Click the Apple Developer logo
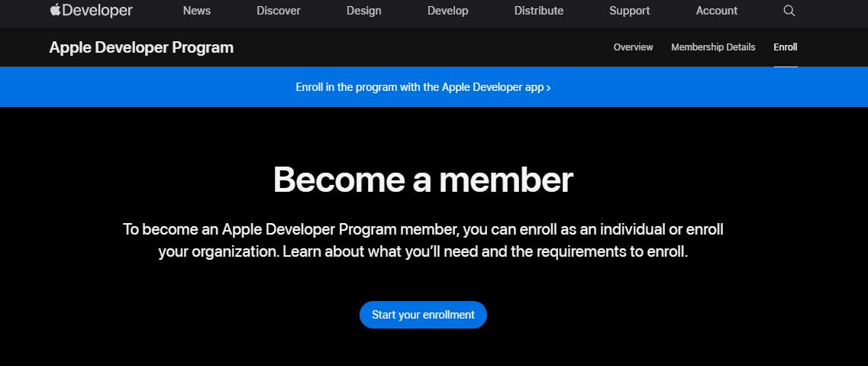This screenshot has width=868, height=366. [x=92, y=11]
